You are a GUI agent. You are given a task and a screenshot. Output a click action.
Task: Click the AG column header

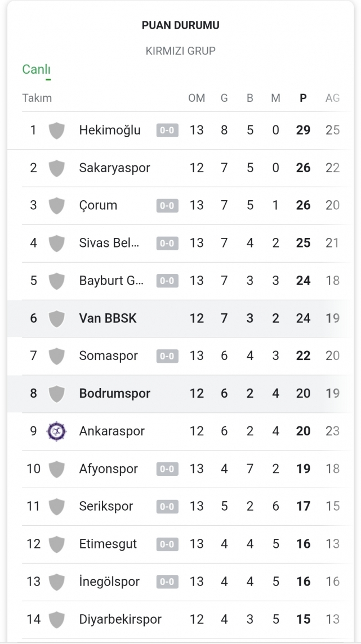pos(332,98)
